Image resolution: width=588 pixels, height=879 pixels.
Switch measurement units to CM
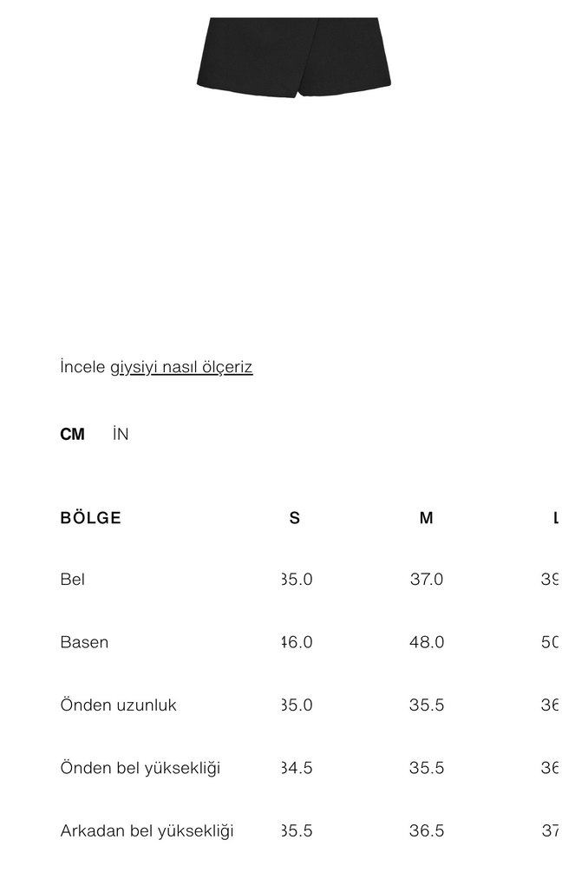tap(73, 435)
